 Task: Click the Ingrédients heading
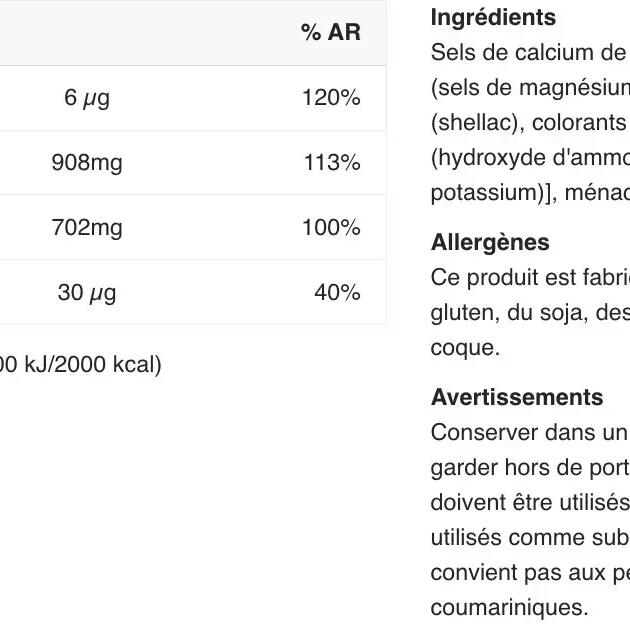tap(493, 18)
